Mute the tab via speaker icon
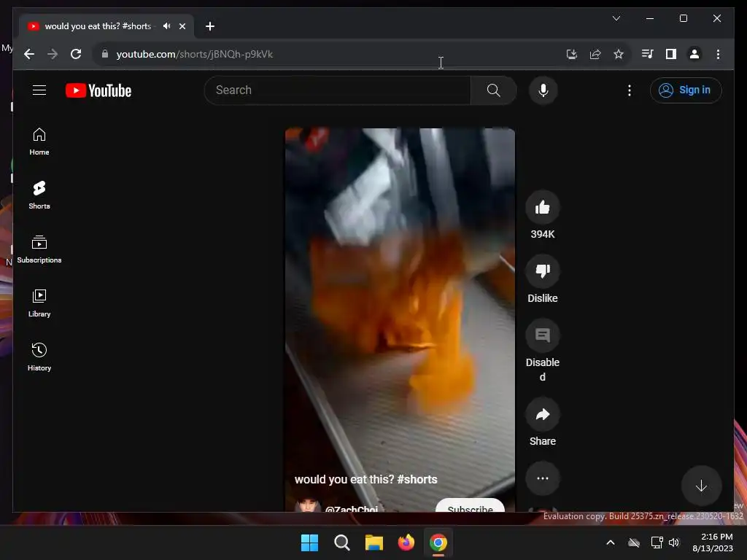This screenshot has width=747, height=560. pyautogui.click(x=166, y=26)
